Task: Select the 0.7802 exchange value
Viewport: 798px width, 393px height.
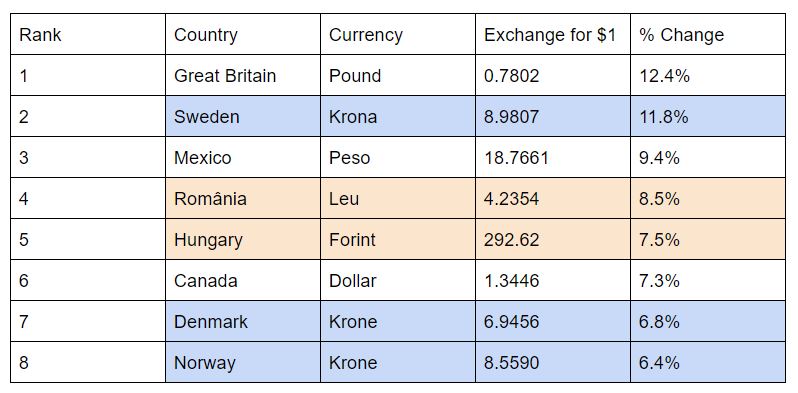Action: 553,75
